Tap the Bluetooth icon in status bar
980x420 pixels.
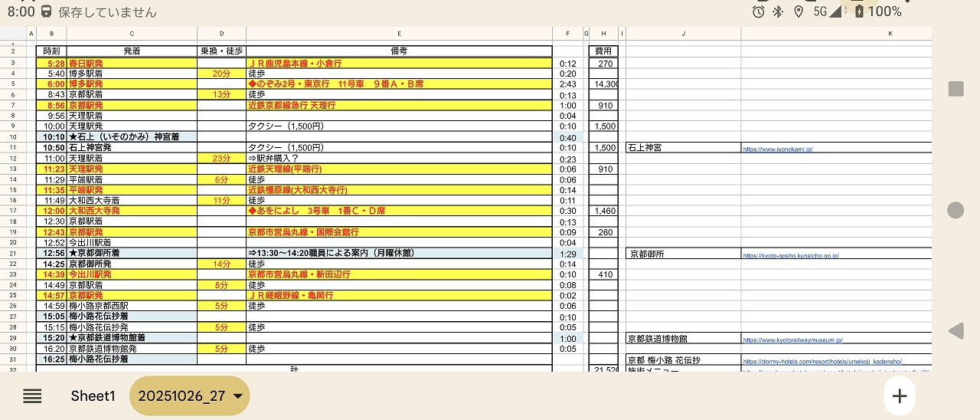pyautogui.click(x=779, y=11)
